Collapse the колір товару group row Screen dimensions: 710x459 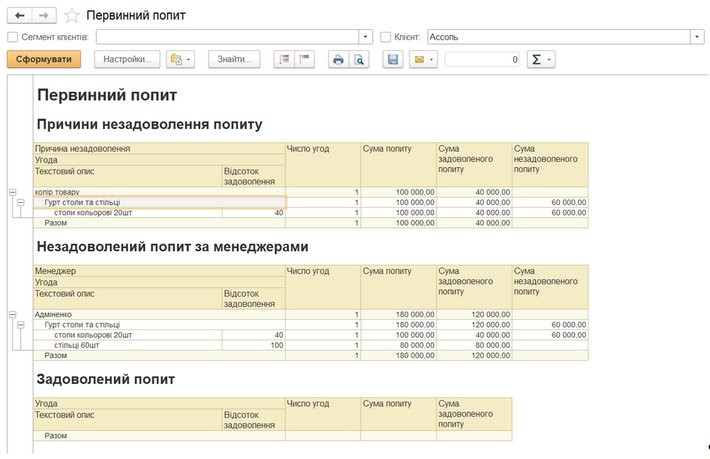pos(12,191)
